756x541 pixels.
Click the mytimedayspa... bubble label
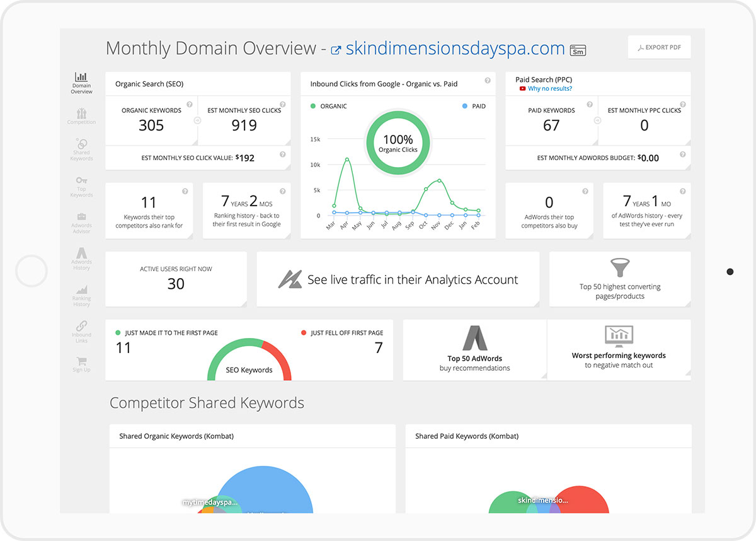tap(210, 503)
